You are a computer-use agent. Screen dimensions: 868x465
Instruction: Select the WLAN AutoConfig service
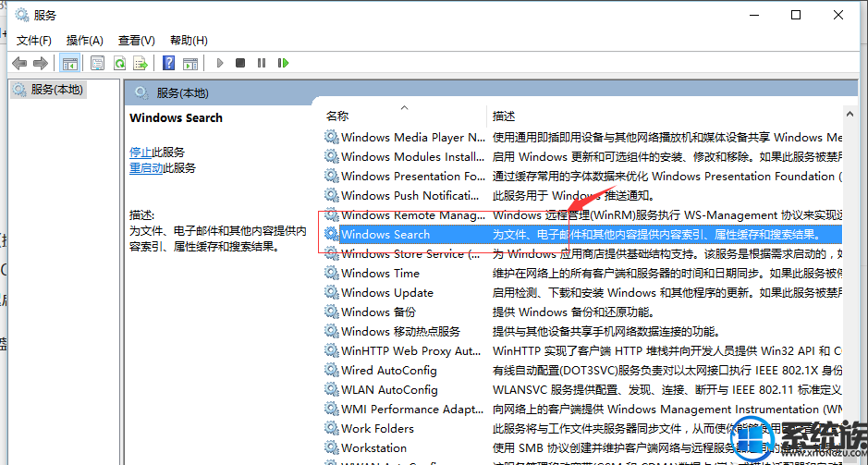389,390
